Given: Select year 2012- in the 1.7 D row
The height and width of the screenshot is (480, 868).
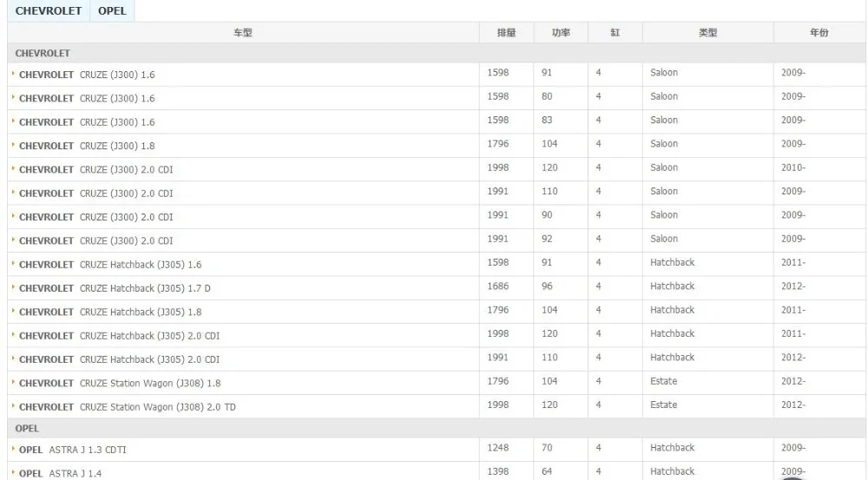Looking at the screenshot, I should point(793,286).
